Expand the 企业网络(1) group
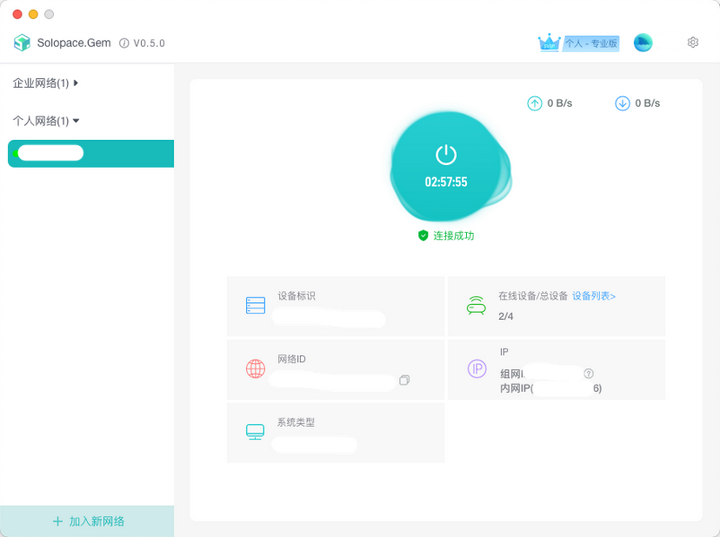This screenshot has width=720, height=537. click(x=45, y=83)
